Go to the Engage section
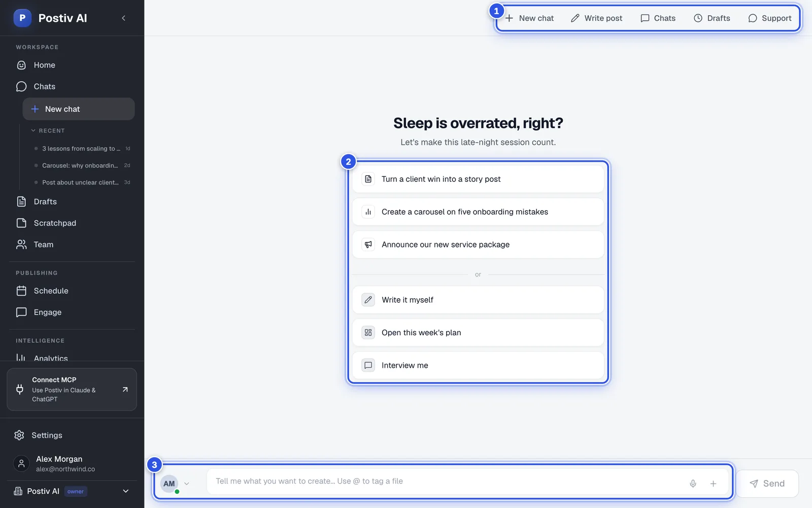 pyautogui.click(x=72, y=312)
